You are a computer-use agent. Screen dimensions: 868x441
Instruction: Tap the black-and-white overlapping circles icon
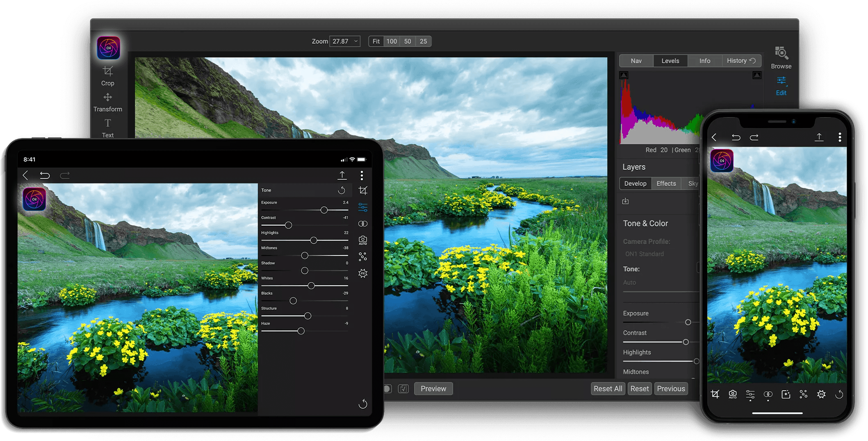click(x=362, y=223)
